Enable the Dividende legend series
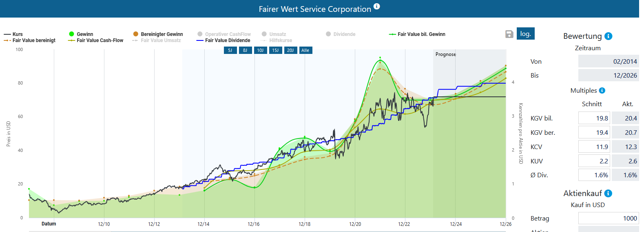644x232 pixels. (341, 34)
